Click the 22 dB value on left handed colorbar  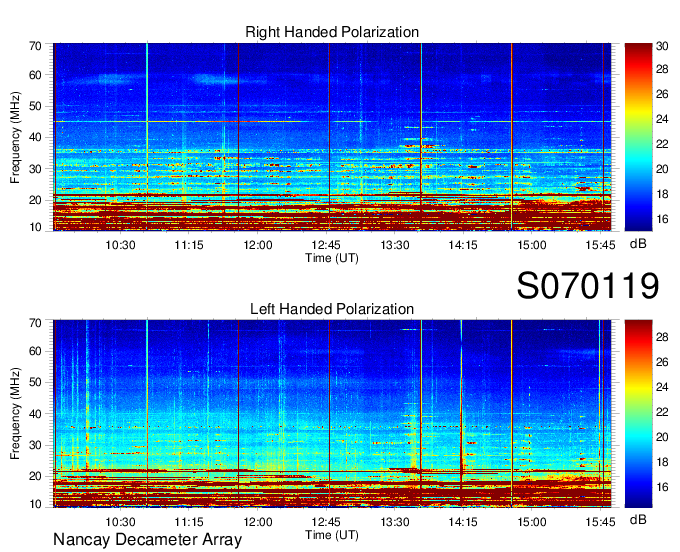coord(662,412)
